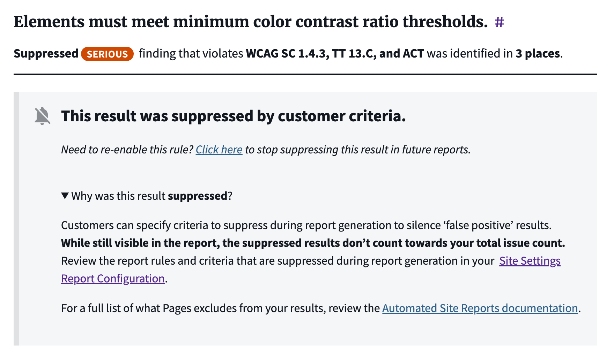Screen dimensions: 614x364
Task: Click the bold '3 places' count
Action: (537, 54)
